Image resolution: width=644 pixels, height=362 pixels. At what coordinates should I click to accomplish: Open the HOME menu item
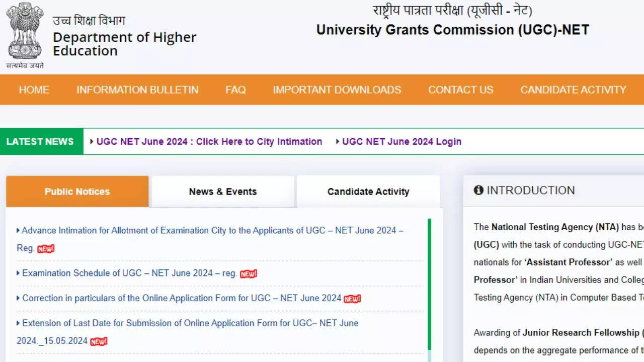coord(34,90)
